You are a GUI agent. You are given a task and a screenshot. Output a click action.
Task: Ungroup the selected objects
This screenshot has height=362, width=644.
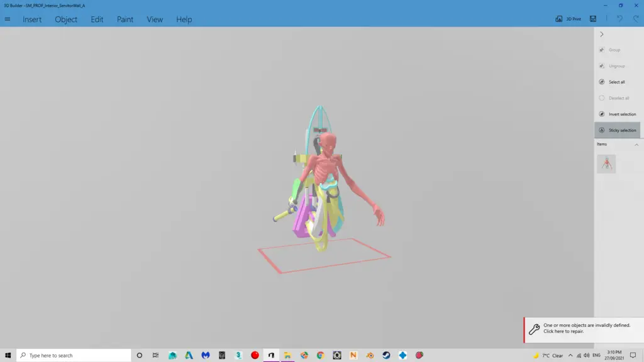point(615,65)
